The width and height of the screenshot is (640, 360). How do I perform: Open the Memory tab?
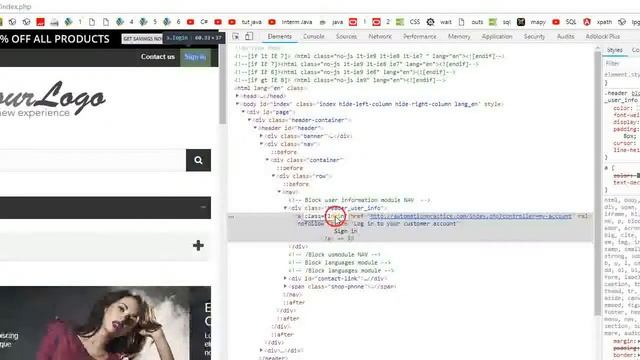coord(459,37)
